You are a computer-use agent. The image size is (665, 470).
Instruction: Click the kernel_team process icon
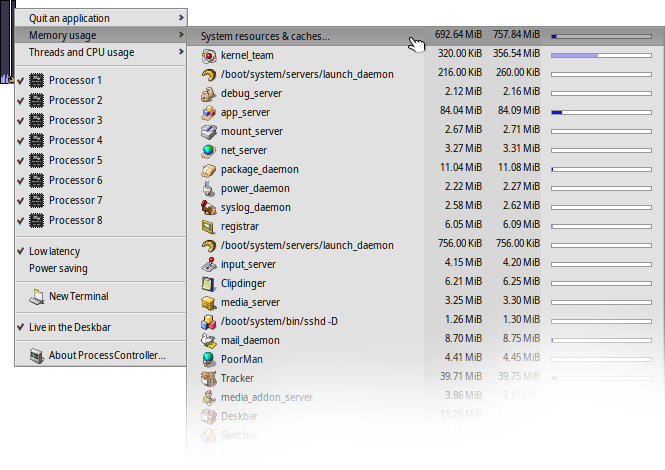click(x=208, y=56)
